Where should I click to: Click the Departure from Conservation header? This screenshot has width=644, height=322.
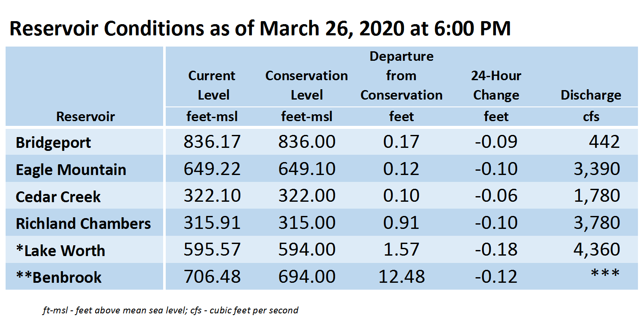pyautogui.click(x=401, y=76)
